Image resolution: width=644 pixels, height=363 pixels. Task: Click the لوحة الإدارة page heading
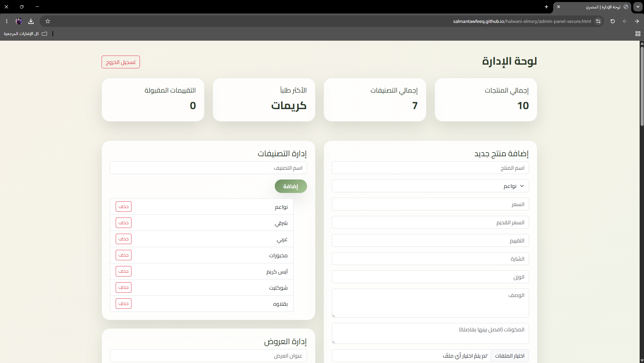(x=509, y=61)
